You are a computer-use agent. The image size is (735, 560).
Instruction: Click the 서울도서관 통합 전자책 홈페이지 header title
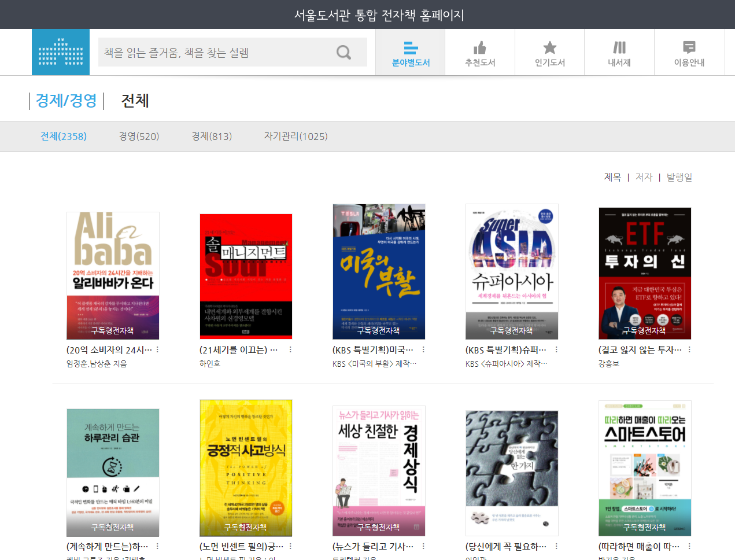(x=379, y=15)
